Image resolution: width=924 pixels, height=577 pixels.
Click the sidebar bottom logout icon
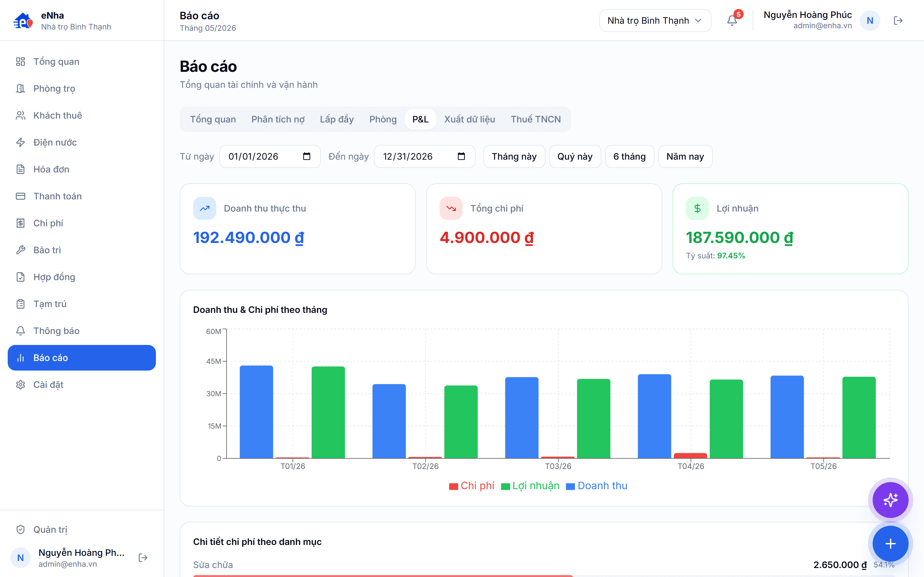(143, 557)
